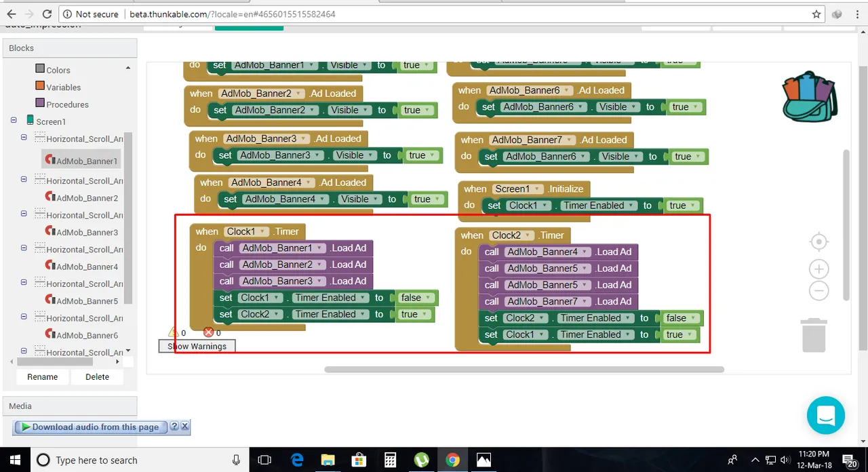The height and width of the screenshot is (472, 868).
Task: Click the horizontal workspace scrollbar
Action: click(x=524, y=370)
